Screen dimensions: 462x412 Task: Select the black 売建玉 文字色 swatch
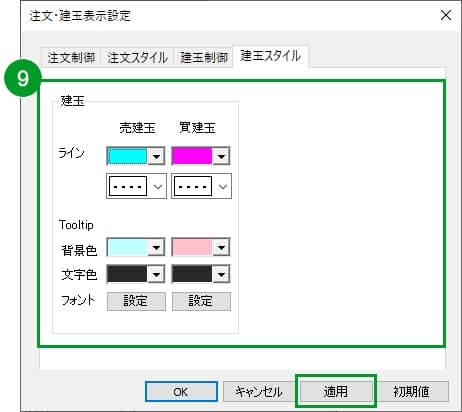128,274
